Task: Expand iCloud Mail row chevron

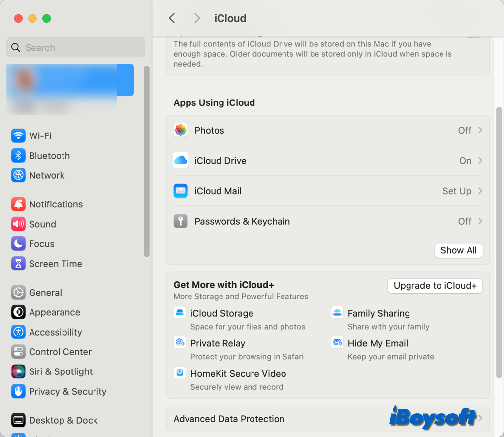Action: click(x=480, y=191)
